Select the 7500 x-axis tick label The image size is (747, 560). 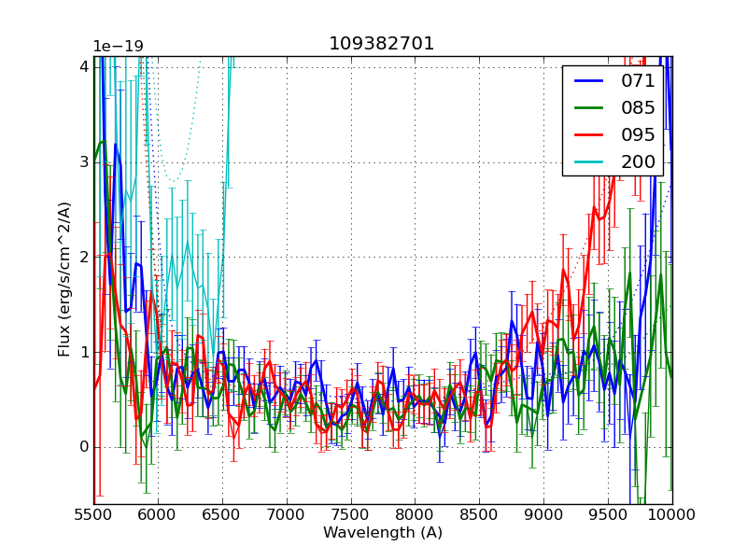(x=351, y=514)
